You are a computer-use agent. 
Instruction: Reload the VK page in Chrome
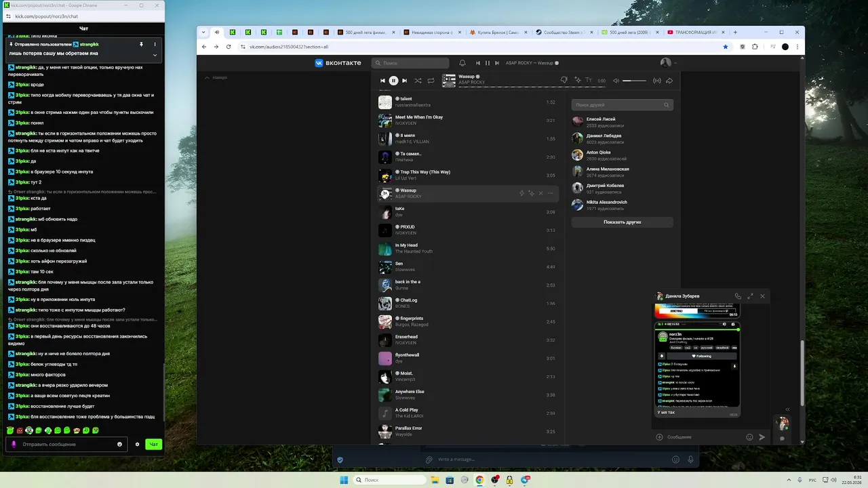(x=229, y=47)
